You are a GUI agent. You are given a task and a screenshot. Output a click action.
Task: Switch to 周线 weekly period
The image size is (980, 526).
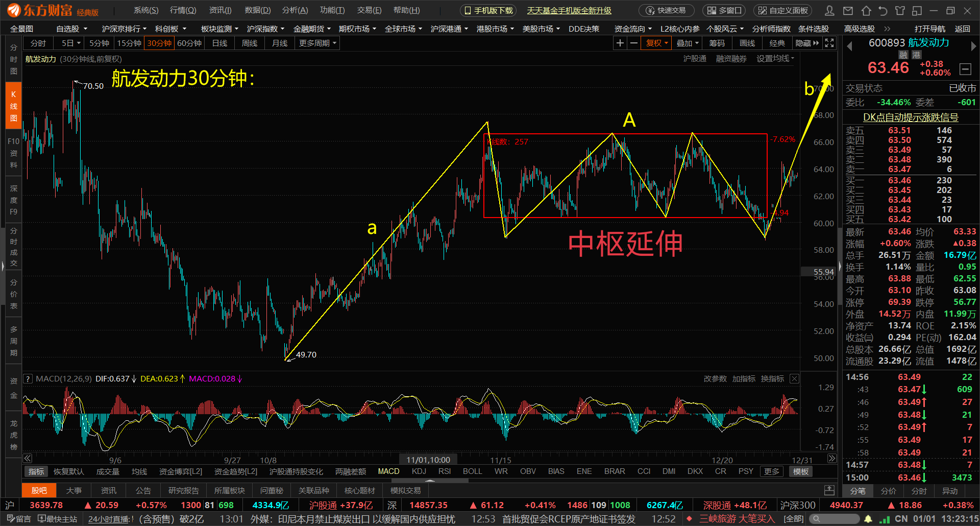pos(250,43)
